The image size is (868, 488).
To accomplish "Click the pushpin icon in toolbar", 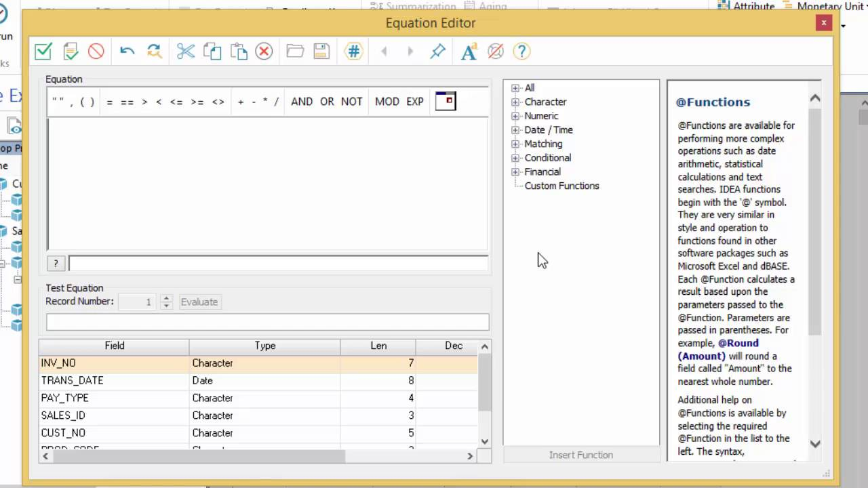I will tap(438, 52).
